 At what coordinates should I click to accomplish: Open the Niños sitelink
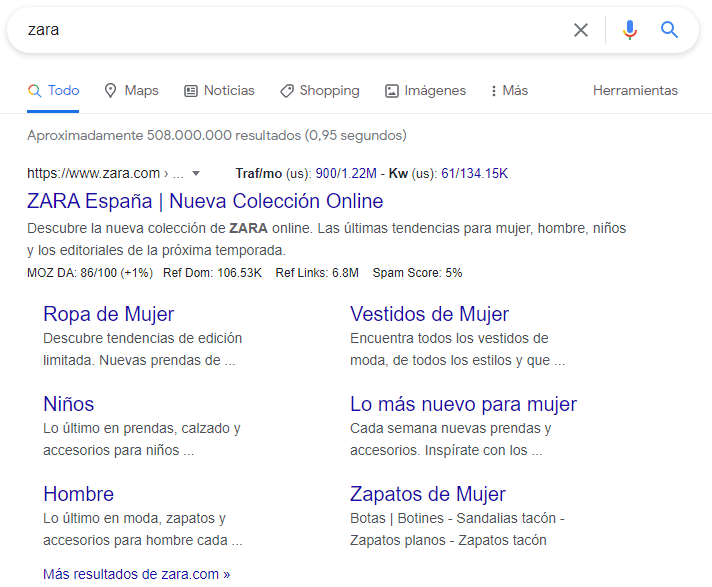[x=69, y=404]
